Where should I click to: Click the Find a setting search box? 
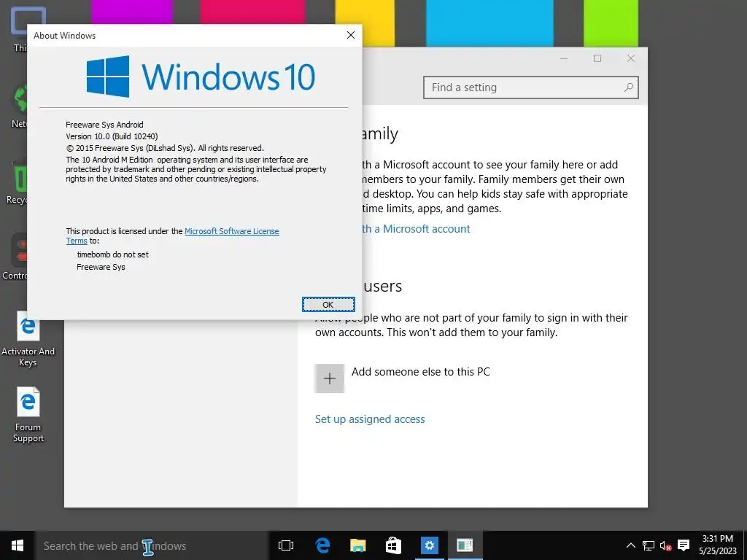tap(531, 87)
